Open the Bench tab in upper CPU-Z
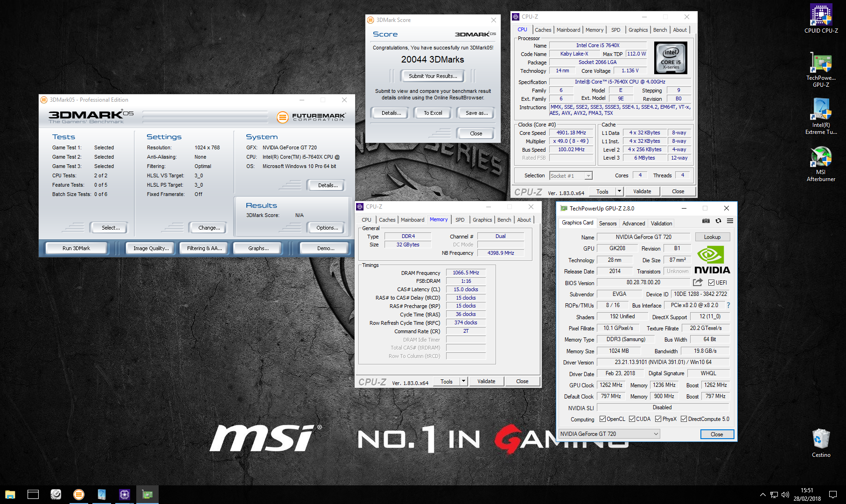This screenshot has width=846, height=504. click(660, 30)
